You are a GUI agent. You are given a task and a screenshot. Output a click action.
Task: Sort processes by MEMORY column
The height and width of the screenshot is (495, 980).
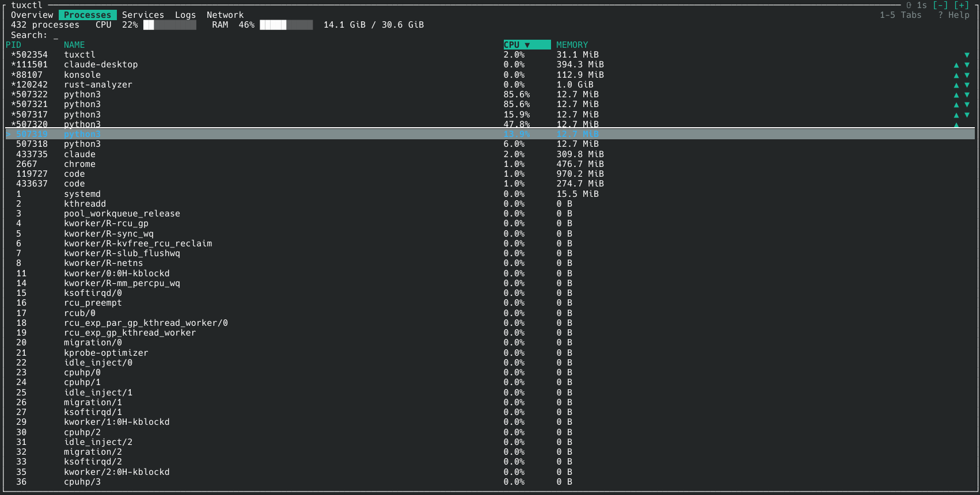click(x=572, y=45)
